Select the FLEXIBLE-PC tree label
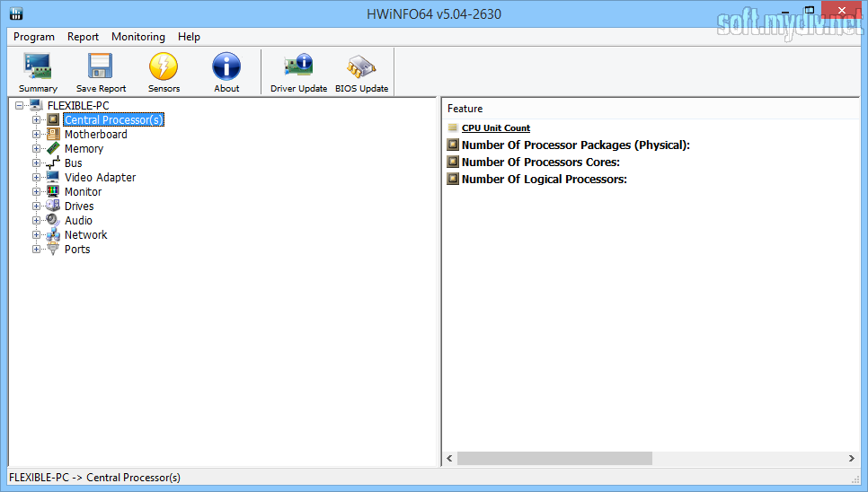 [78, 105]
